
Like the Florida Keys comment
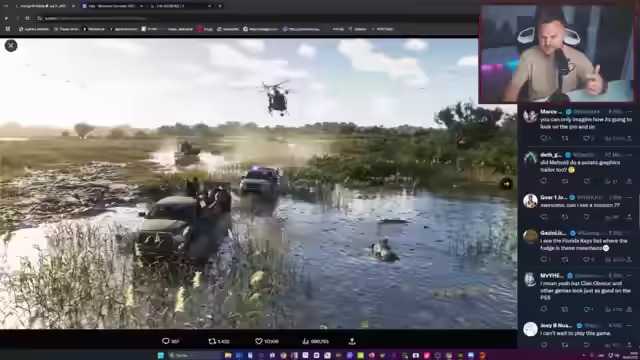[x=588, y=260]
